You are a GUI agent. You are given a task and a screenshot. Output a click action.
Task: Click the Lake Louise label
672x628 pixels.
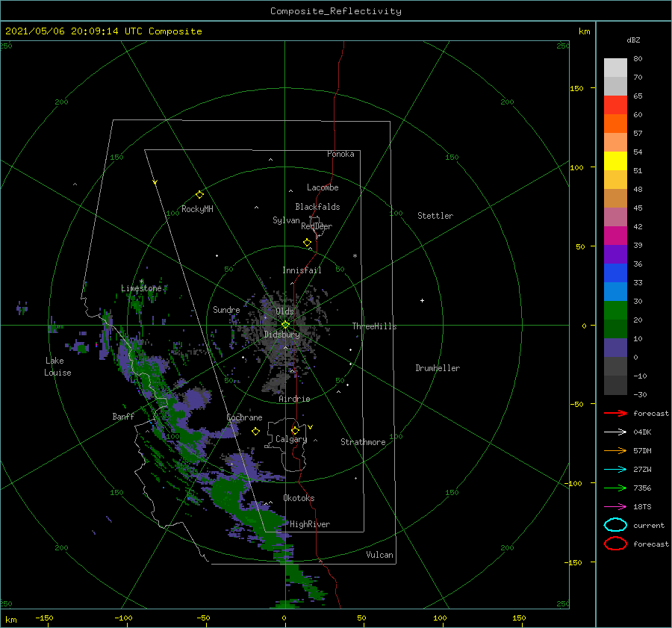pyautogui.click(x=57, y=367)
